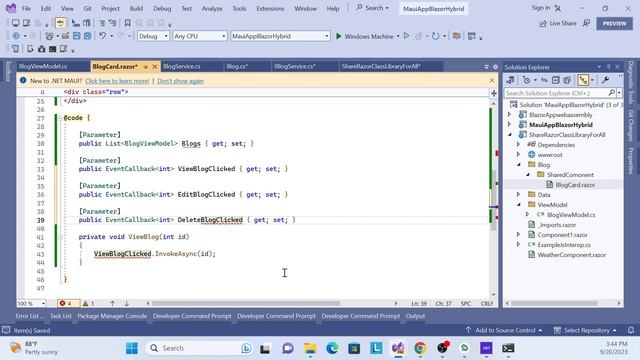Switch to the BlogViewModel.cs tab
The width and height of the screenshot is (640, 360).
(43, 66)
